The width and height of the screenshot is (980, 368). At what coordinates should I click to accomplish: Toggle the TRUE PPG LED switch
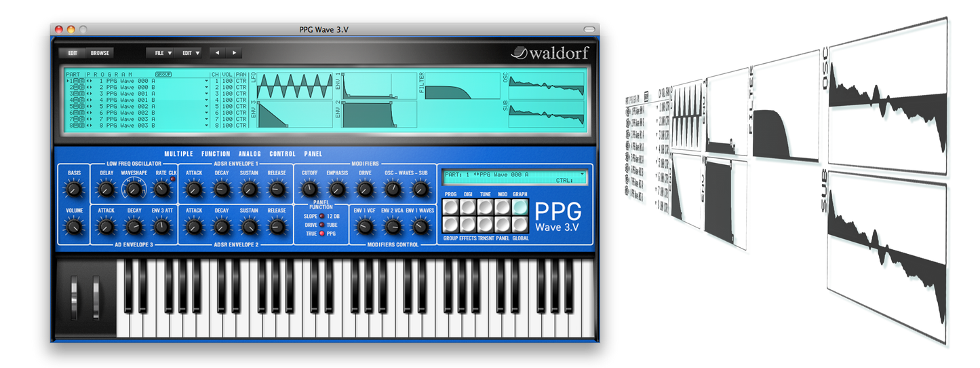[x=321, y=234]
